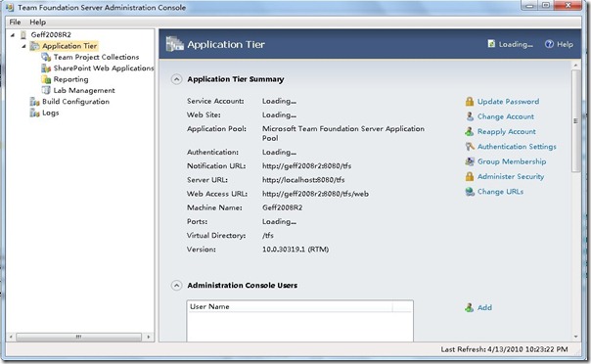Click the Help link in header

click(565, 44)
